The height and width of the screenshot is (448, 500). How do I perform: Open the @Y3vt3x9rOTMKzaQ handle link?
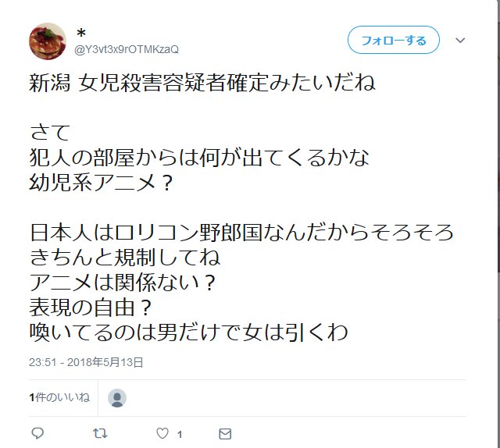[x=127, y=49]
